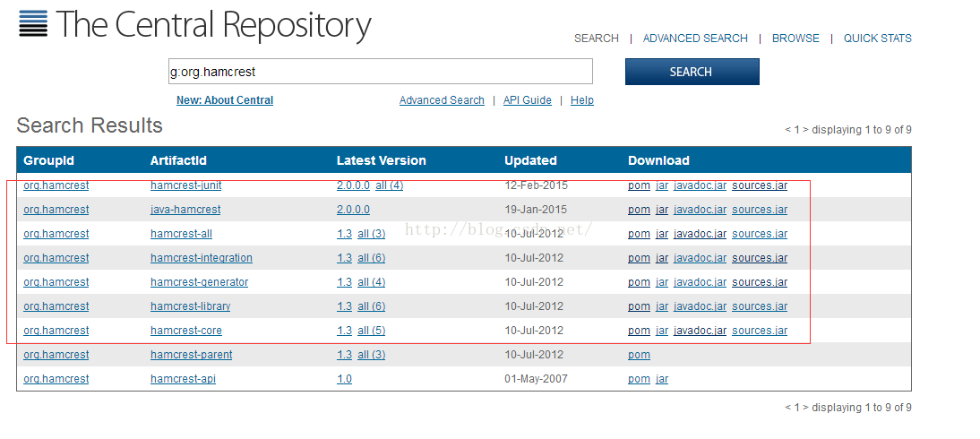Screen dimensions: 980x439
Task: Open ADVANCED SEARCH in top navigation
Action: tap(695, 39)
